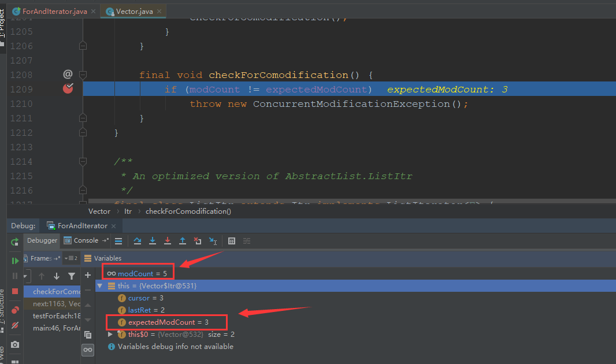The image size is (616, 364).
Task: Collapse the code fold arrow at line 1208
Action: [82, 75]
